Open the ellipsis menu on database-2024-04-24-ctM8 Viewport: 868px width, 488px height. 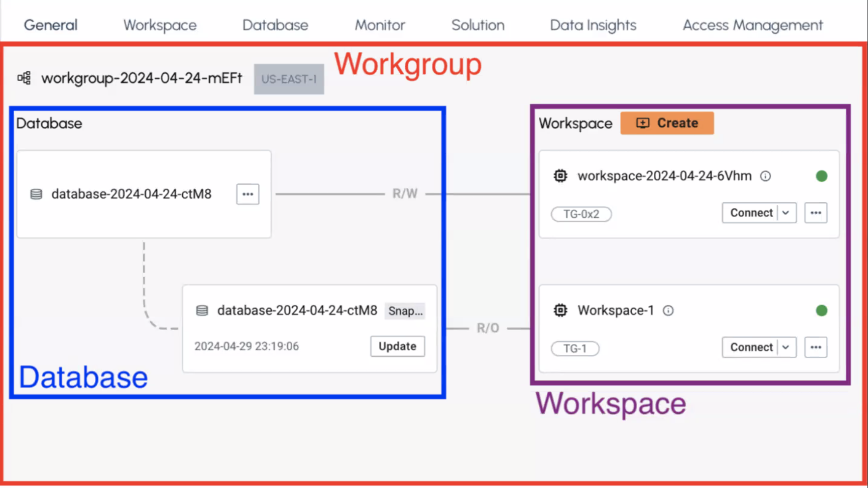(x=247, y=194)
